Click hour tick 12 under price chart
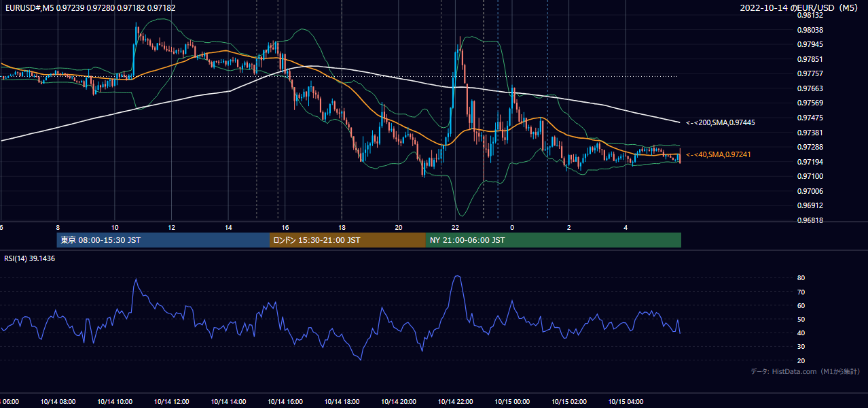 pyautogui.click(x=172, y=227)
